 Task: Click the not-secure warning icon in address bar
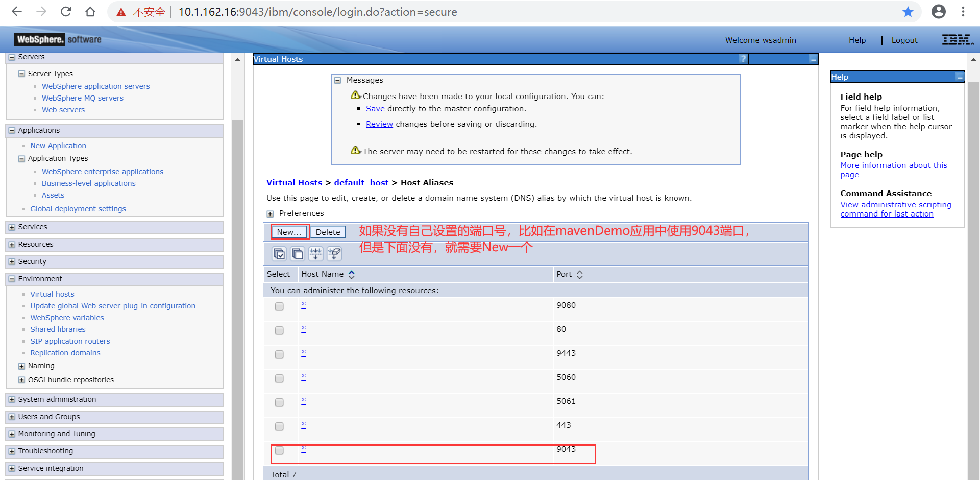pyautogui.click(x=120, y=12)
